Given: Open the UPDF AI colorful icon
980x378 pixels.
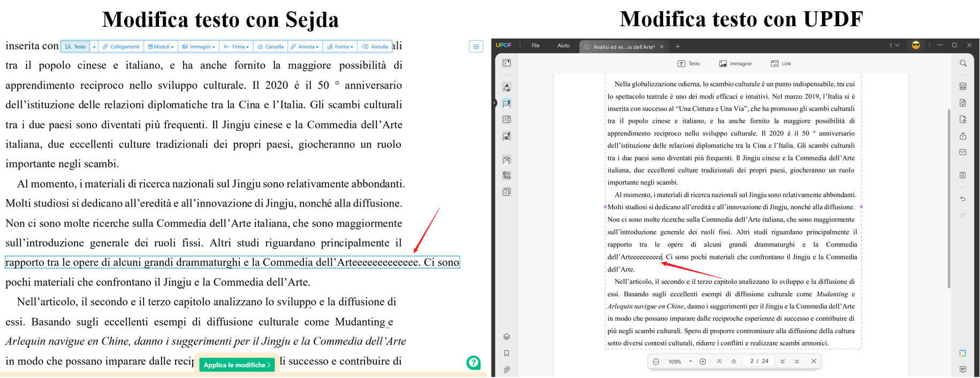Looking at the screenshot, I should click(x=963, y=353).
